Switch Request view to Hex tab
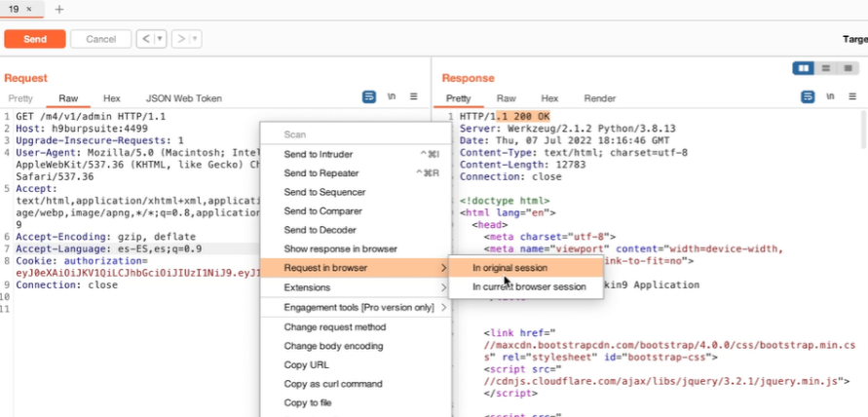This screenshot has width=868, height=417. 112,98
